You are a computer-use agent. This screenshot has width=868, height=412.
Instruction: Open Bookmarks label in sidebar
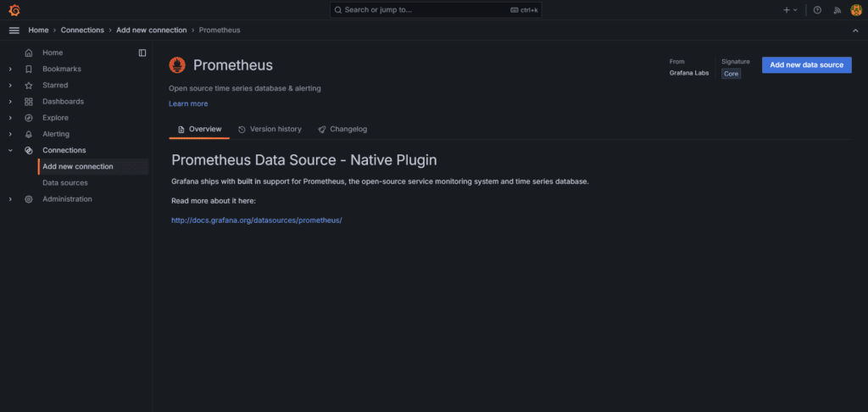(x=61, y=70)
